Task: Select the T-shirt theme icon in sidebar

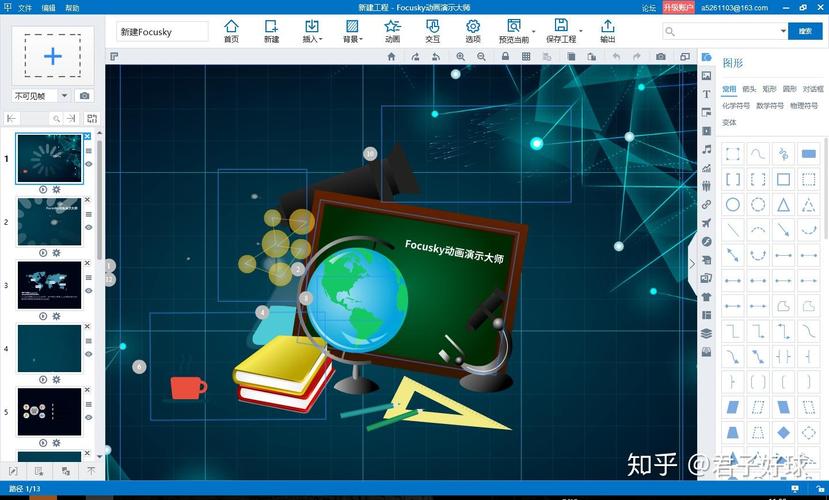Action: pyautogui.click(x=706, y=297)
